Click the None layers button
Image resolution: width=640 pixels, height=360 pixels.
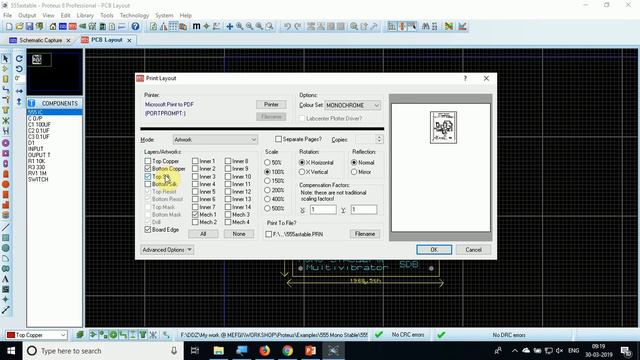pyautogui.click(x=239, y=234)
